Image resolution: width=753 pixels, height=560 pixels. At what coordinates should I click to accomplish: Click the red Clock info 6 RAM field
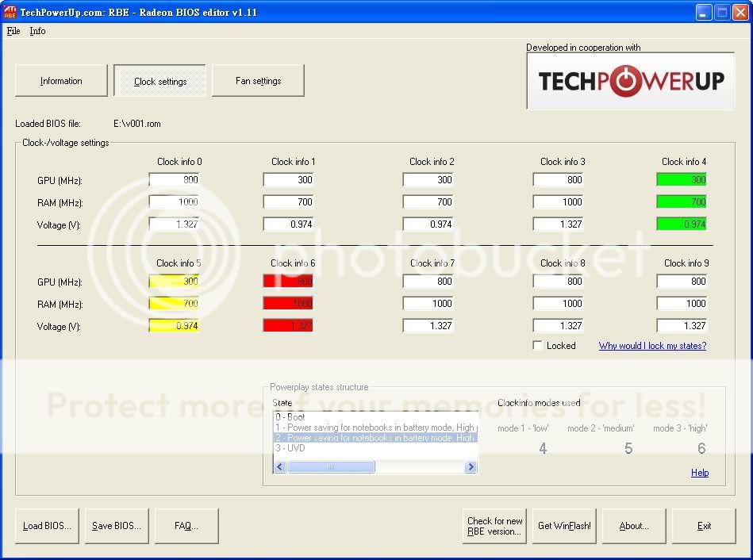[x=288, y=304]
